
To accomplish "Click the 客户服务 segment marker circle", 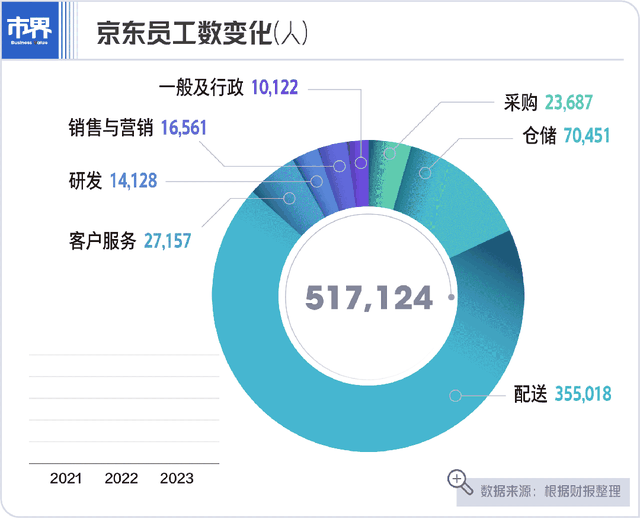I will pyautogui.click(x=289, y=198).
